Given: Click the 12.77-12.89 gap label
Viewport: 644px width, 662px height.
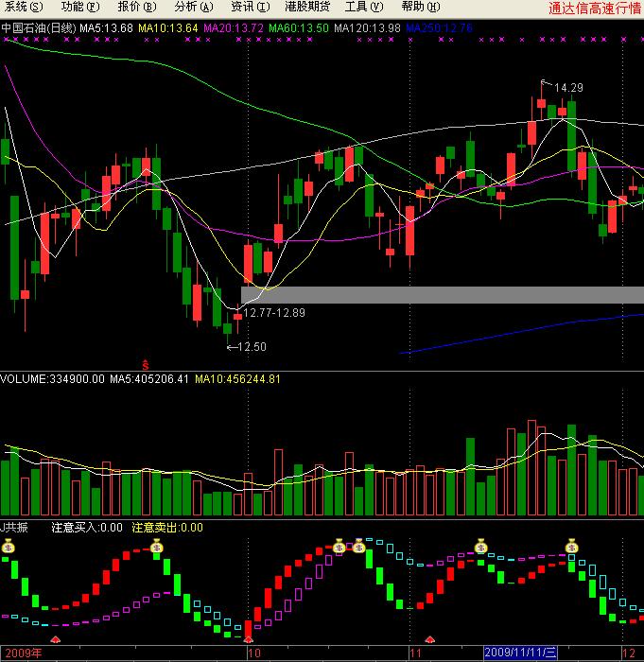Looking at the screenshot, I should click(x=274, y=313).
